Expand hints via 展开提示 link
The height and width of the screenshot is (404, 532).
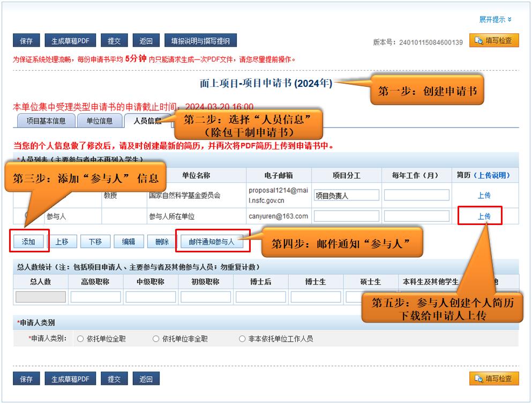tap(495, 20)
